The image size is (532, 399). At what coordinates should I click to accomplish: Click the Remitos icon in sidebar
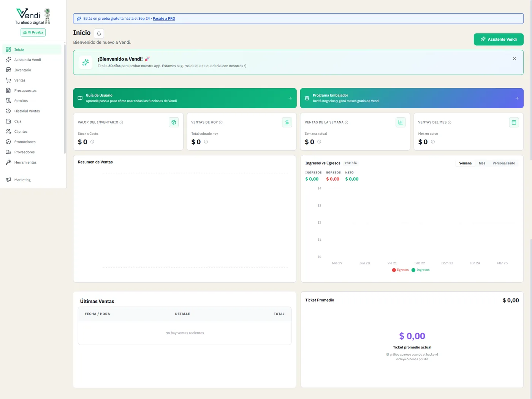coord(8,101)
